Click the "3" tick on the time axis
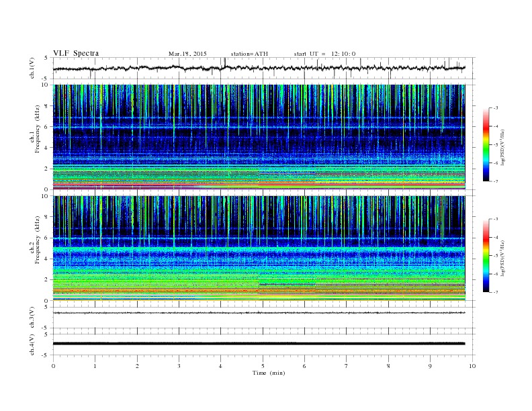The width and height of the screenshot is (532, 411). 179,366
